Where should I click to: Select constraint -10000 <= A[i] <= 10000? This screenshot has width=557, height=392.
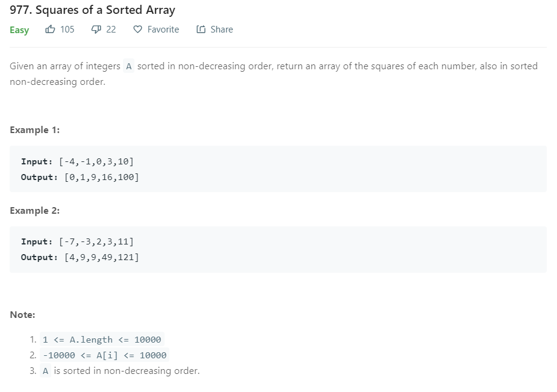(x=103, y=355)
